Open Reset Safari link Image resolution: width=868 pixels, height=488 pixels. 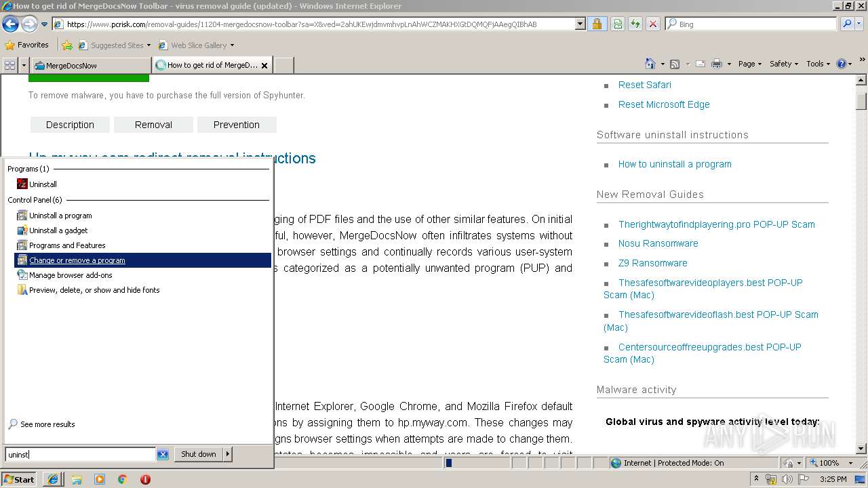[645, 85]
